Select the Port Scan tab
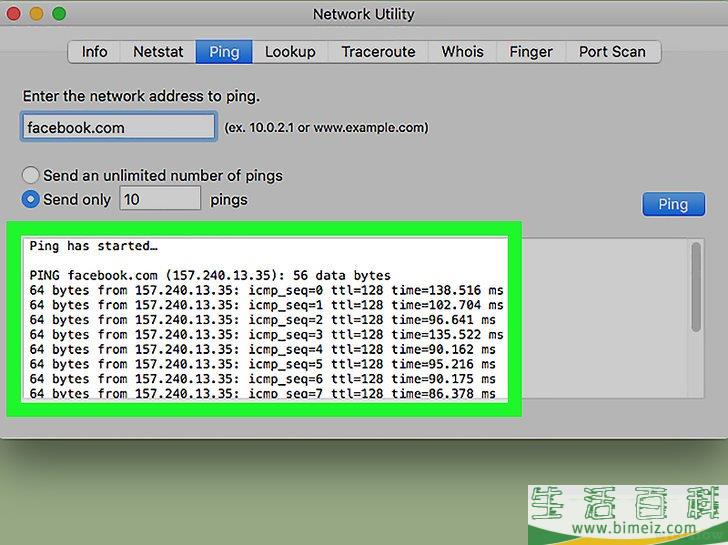Screen dimensions: 728x545 pyautogui.click(x=613, y=52)
